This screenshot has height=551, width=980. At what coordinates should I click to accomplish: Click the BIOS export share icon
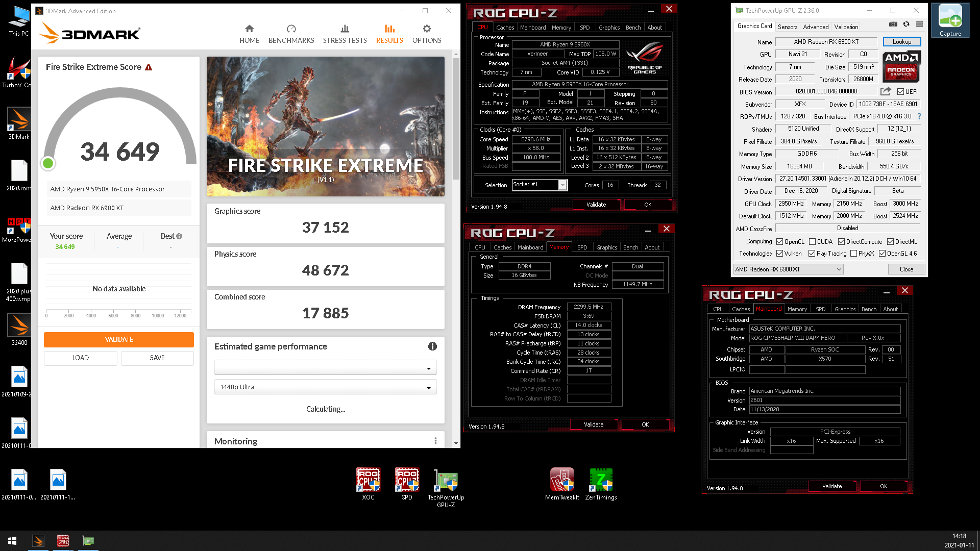click(886, 91)
